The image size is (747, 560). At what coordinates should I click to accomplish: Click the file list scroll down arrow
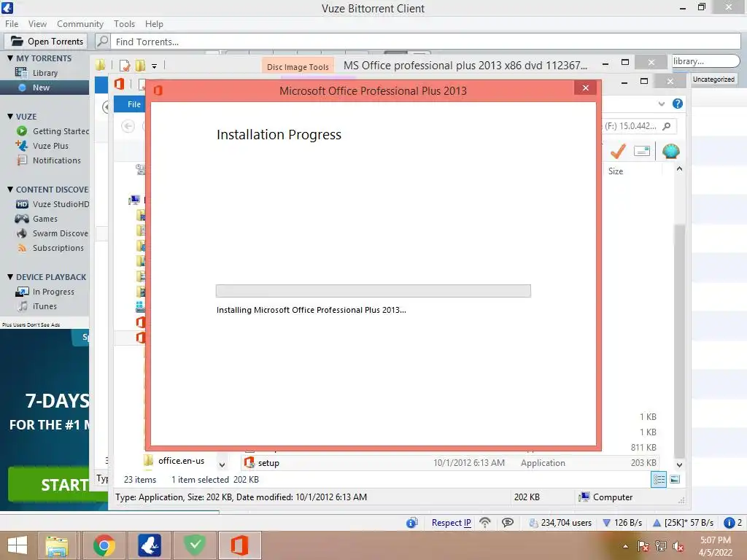[x=679, y=464]
